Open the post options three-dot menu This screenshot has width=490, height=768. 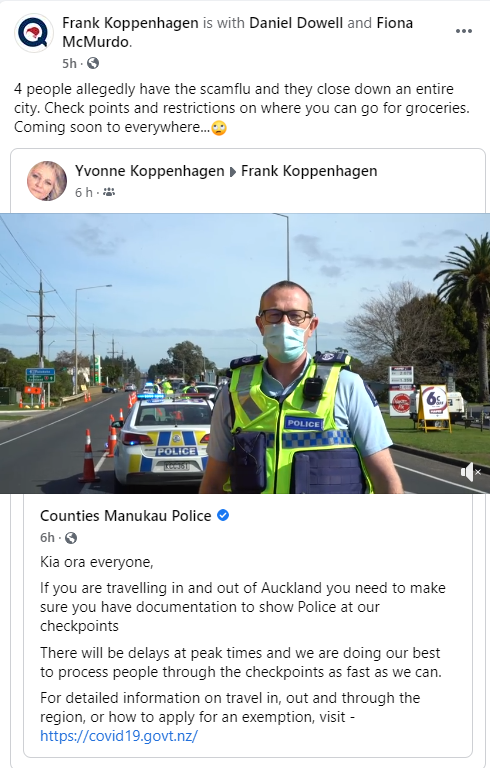point(464,31)
